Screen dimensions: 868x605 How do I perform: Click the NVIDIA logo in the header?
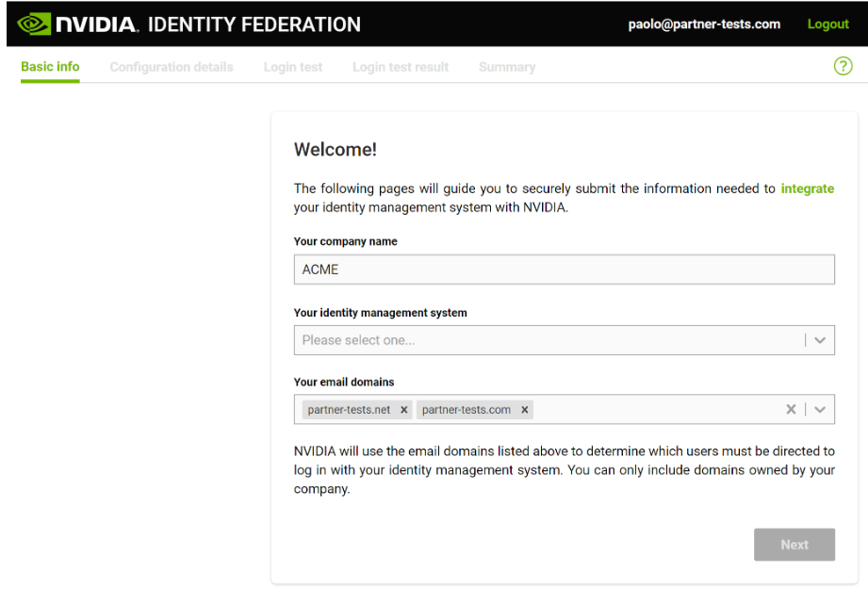tap(77, 24)
